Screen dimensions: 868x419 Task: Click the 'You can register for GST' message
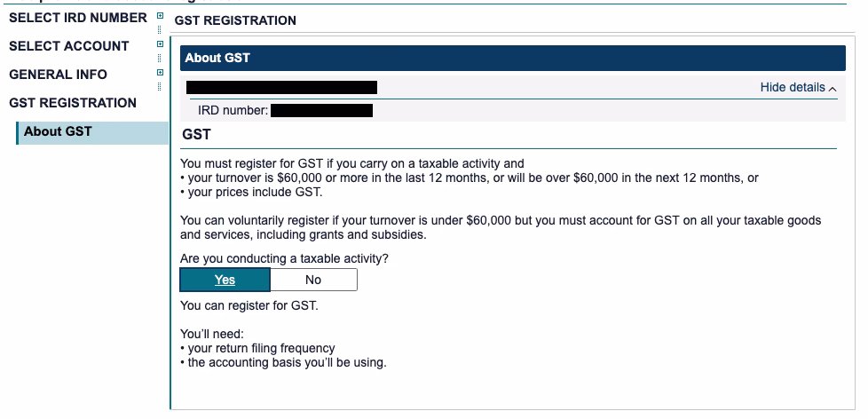tap(249, 306)
